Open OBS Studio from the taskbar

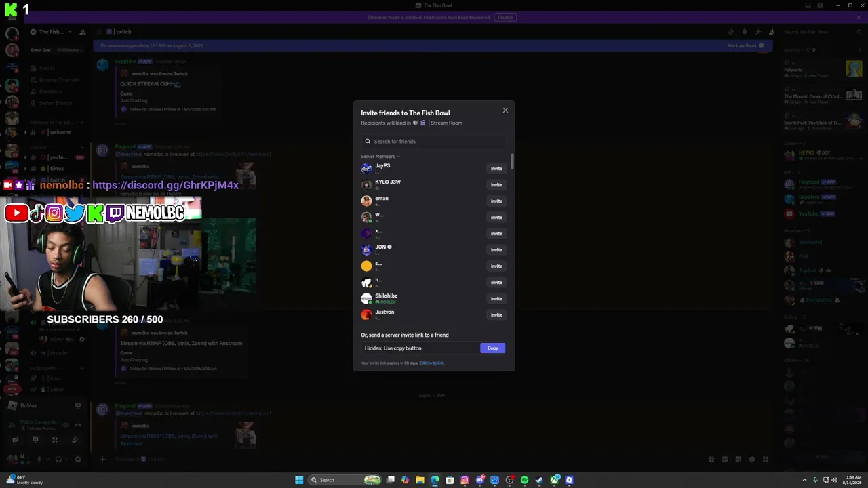[x=510, y=480]
